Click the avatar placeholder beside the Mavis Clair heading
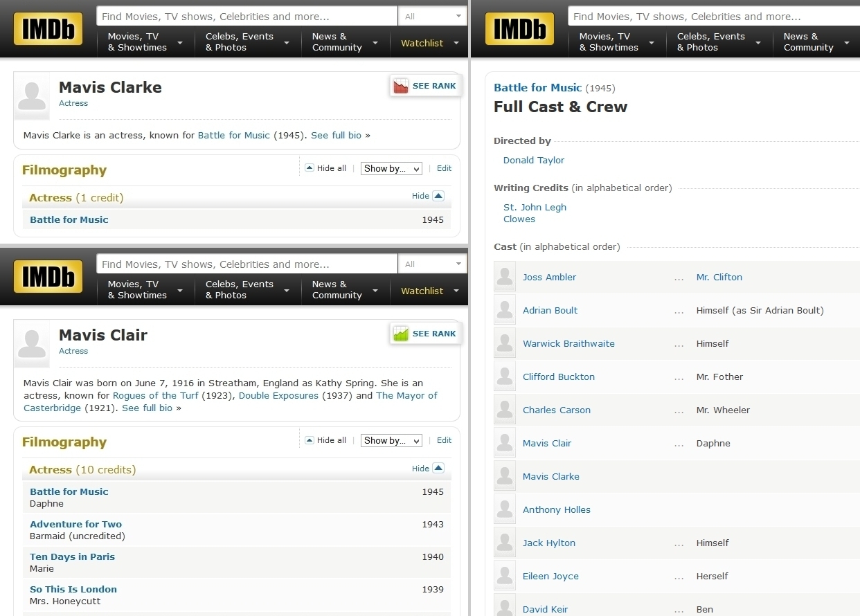 click(x=32, y=344)
